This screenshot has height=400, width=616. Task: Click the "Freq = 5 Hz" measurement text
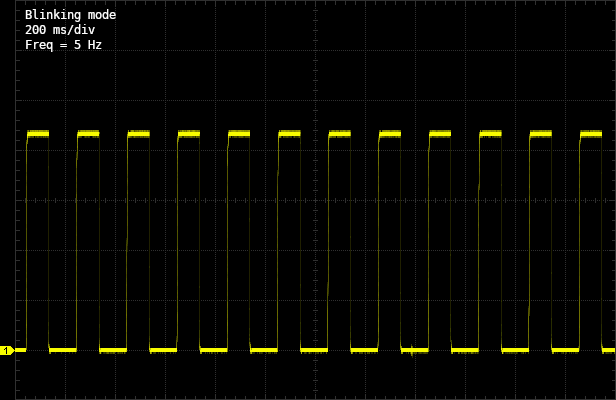pyautogui.click(x=63, y=45)
